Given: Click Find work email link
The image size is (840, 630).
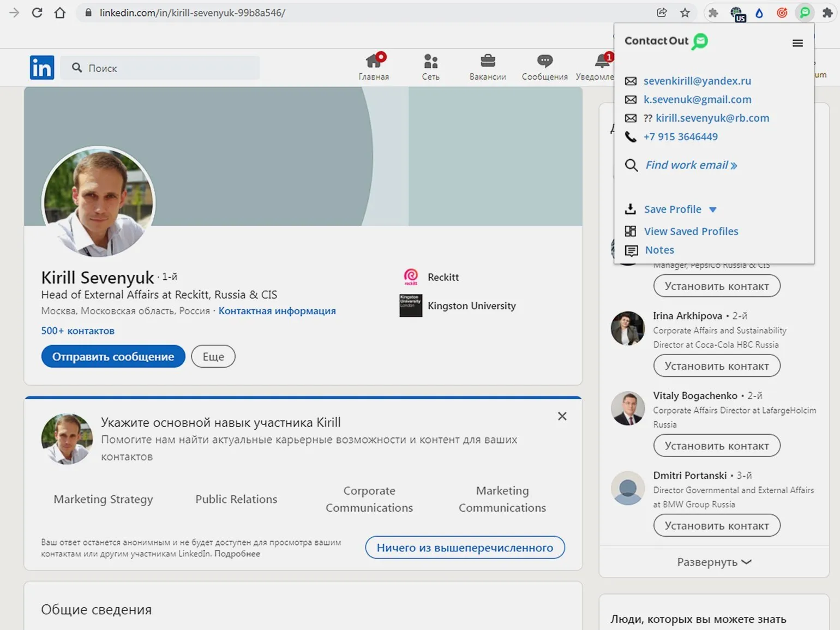Looking at the screenshot, I should pyautogui.click(x=691, y=165).
